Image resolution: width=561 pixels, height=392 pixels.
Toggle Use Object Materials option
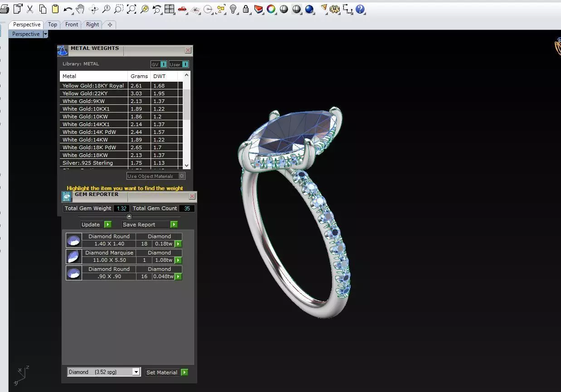click(156, 176)
